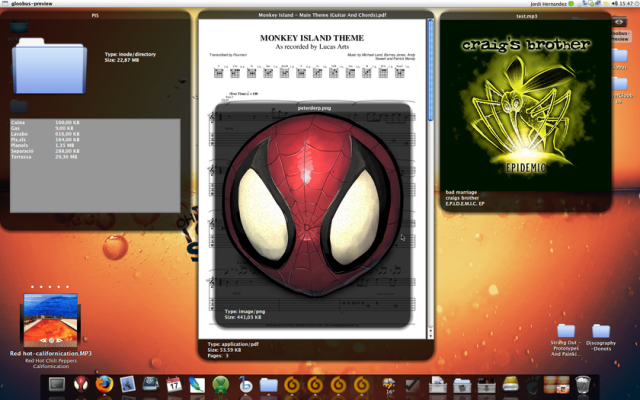Click the next arrow on the Californication cover
Screen dimensions: 640x400
[x=60, y=340]
